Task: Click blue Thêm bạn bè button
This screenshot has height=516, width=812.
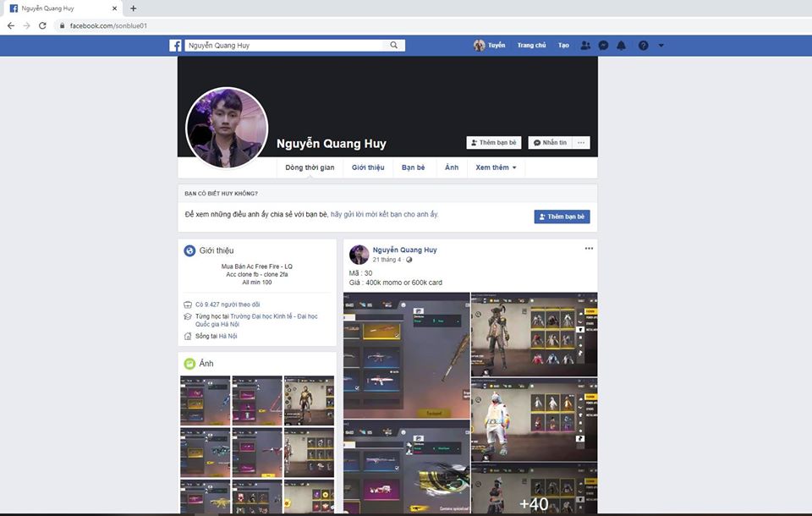Action: [562, 217]
